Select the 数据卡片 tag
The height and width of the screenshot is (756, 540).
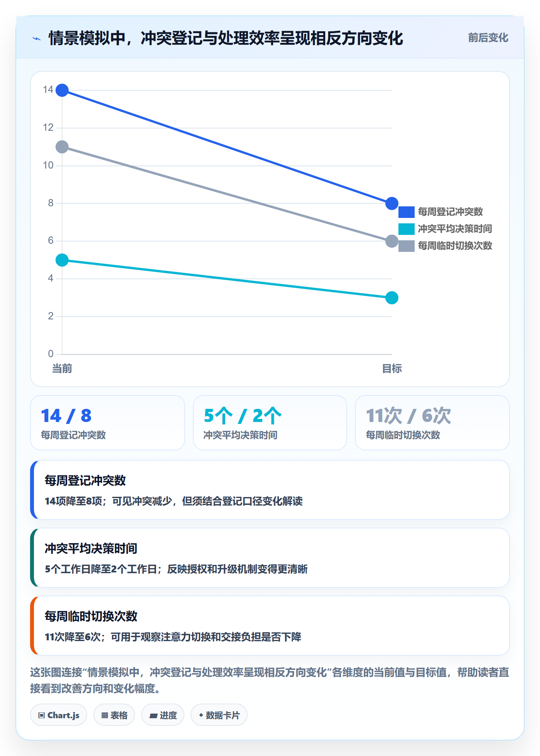tap(219, 715)
